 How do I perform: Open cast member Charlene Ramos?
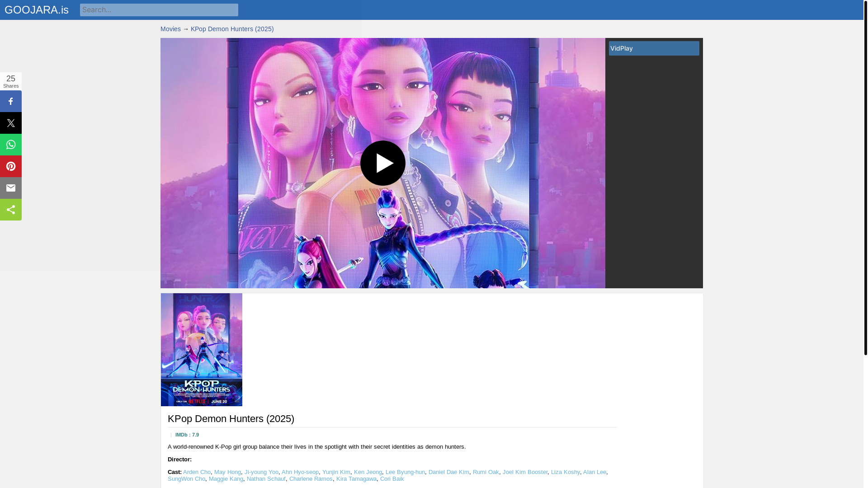(x=311, y=479)
